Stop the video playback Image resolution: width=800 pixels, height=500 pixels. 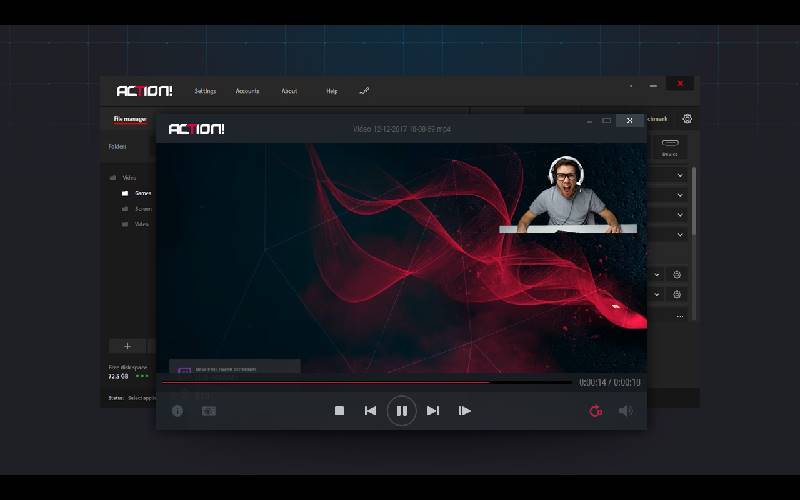[339, 411]
